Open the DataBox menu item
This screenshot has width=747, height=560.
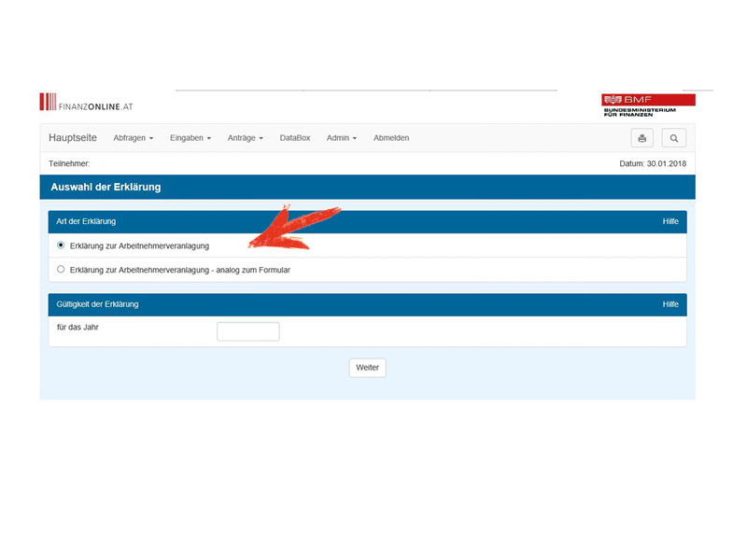coord(295,138)
